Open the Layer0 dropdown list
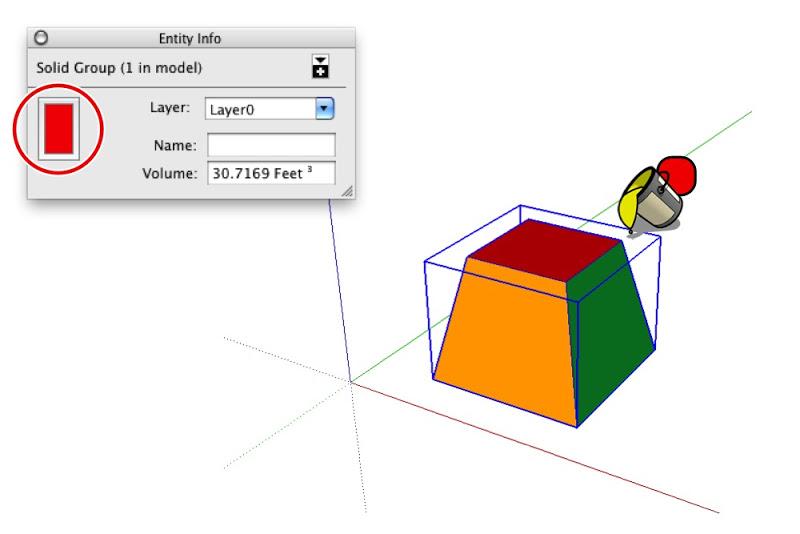Screen dimensions: 800x534 click(x=269, y=109)
